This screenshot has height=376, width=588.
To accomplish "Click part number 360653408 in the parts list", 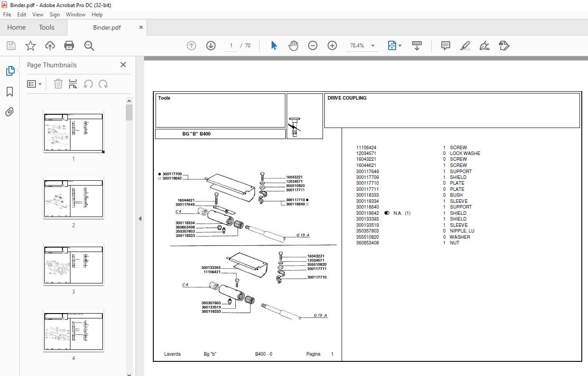I will (367, 243).
